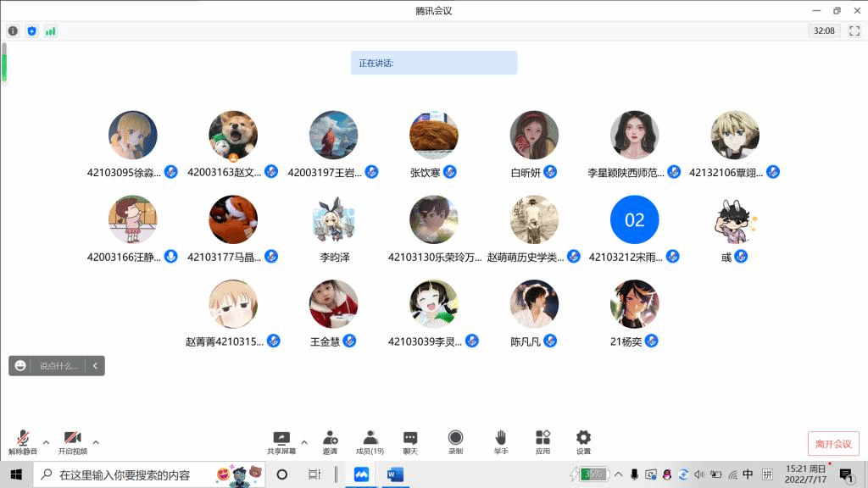This screenshot has width=868, height=488.
Task: Turn on camera with 开启视频
Action: [x=72, y=442]
